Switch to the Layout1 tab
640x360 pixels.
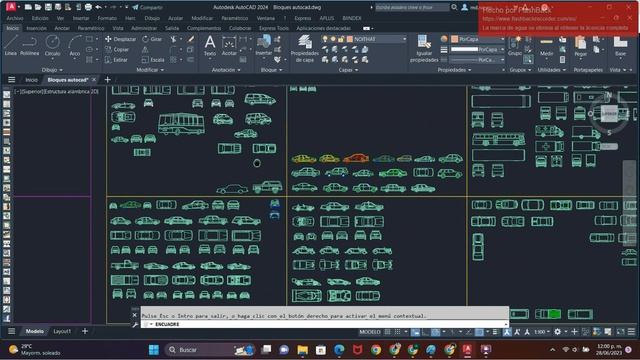point(62,331)
